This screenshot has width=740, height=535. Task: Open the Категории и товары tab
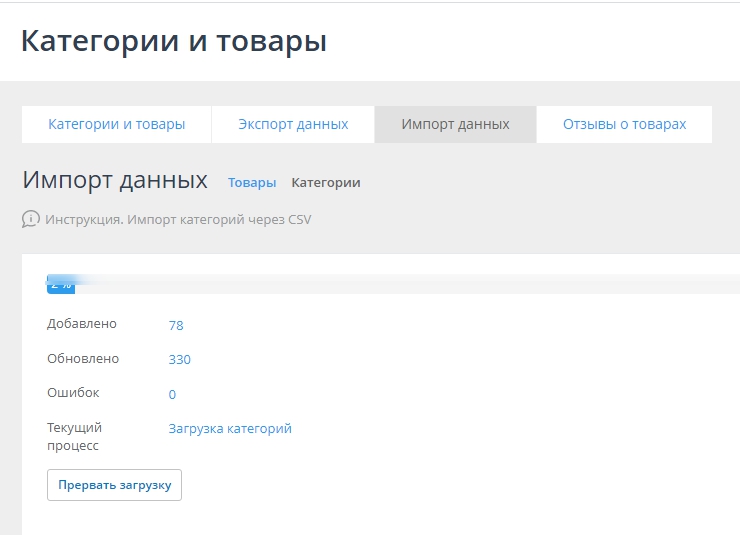[x=116, y=125]
